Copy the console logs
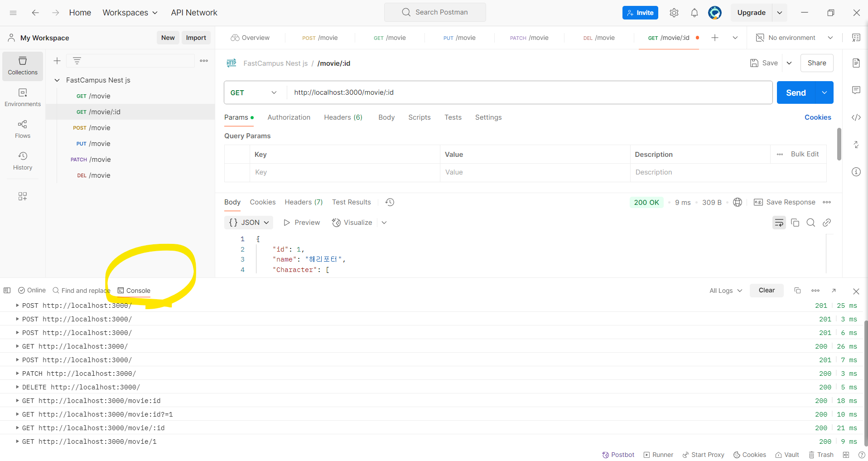The width and height of the screenshot is (868, 461). click(x=797, y=291)
